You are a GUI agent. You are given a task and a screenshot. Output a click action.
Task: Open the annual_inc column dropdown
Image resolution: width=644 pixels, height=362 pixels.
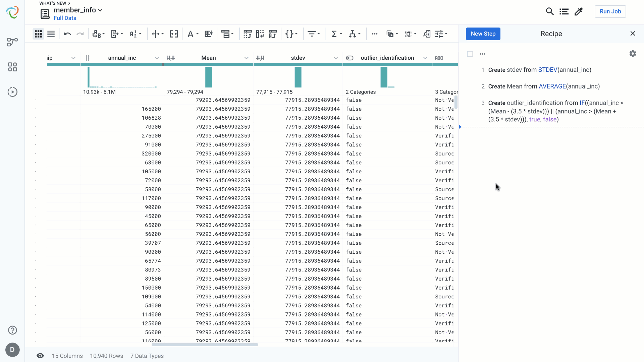point(157,58)
